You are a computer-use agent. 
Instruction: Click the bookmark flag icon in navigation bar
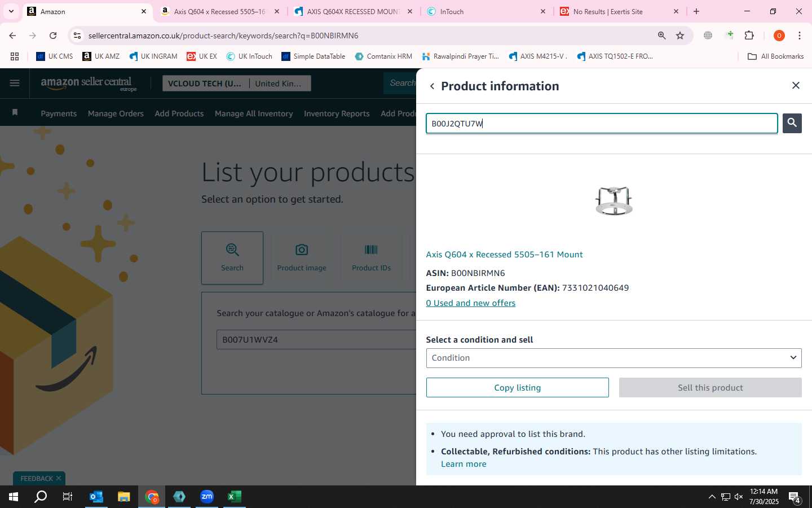(x=15, y=113)
